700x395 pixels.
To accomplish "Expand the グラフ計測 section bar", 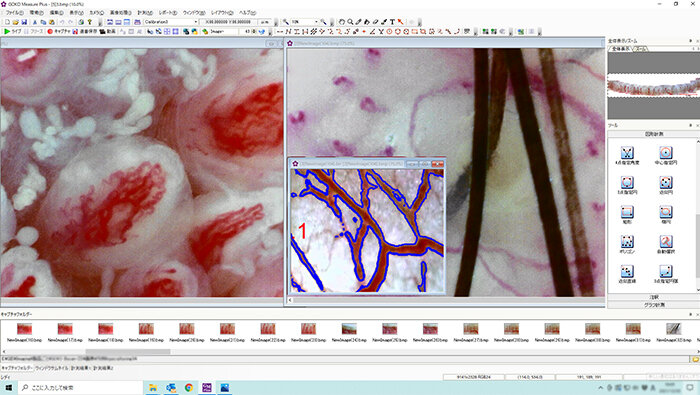I will (654, 305).
